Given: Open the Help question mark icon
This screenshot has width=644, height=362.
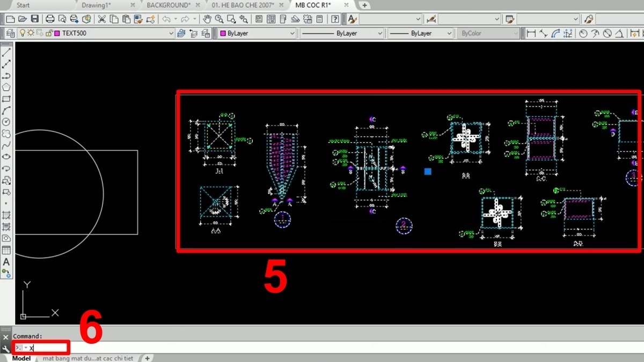Looking at the screenshot, I should coord(335,19).
